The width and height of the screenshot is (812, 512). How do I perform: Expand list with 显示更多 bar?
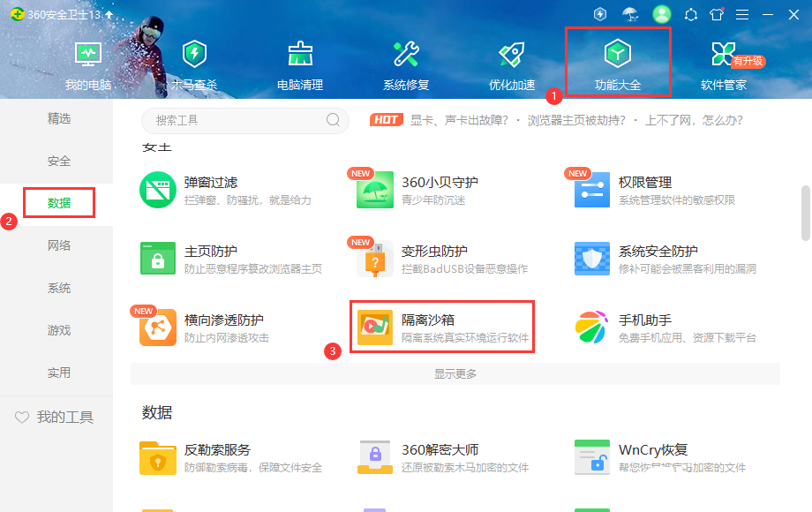[455, 373]
